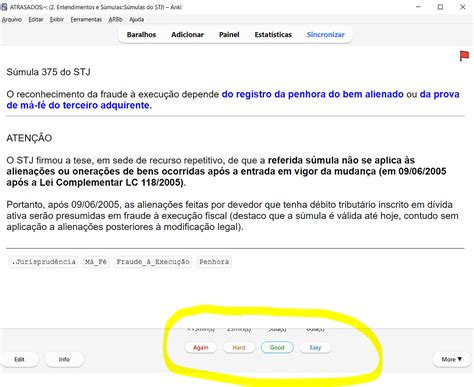Image resolution: width=474 pixels, height=387 pixels.
Task: Open the Painel browser
Action: [x=229, y=34]
